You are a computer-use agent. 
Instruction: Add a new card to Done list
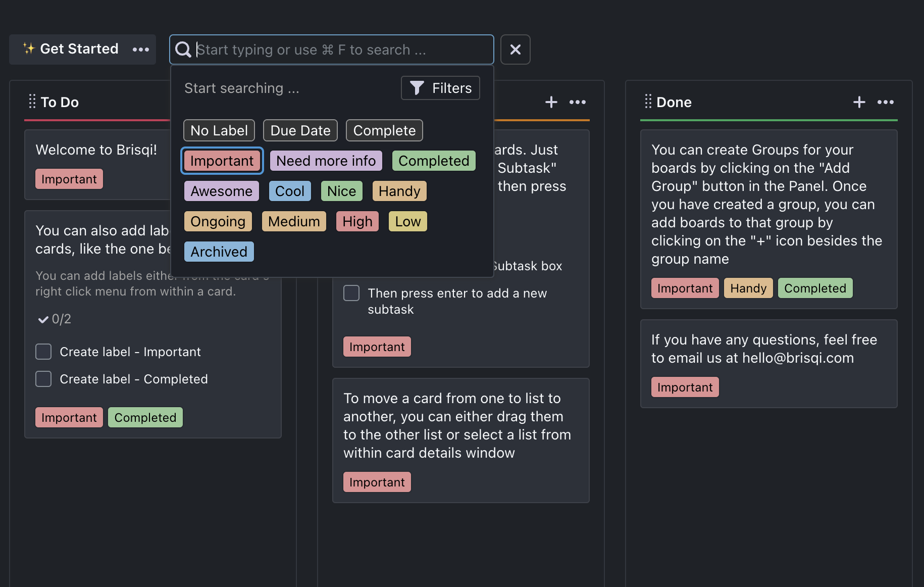859,102
